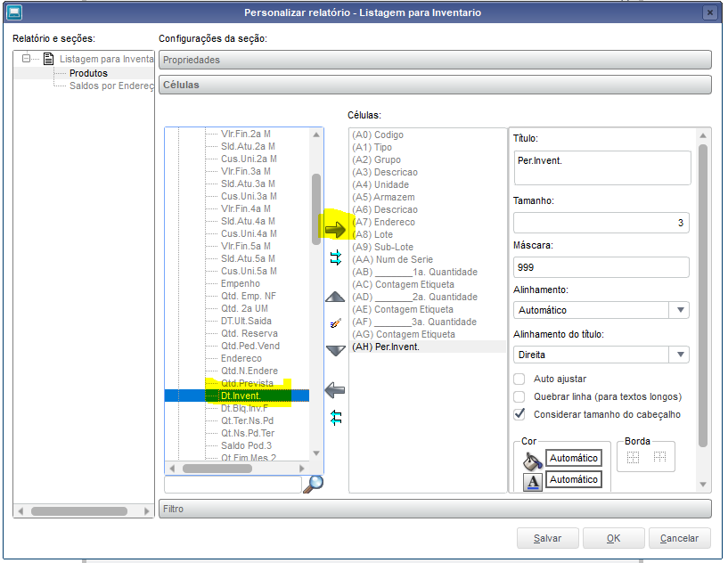
Task: Click the OK button
Action: pyautogui.click(x=613, y=538)
